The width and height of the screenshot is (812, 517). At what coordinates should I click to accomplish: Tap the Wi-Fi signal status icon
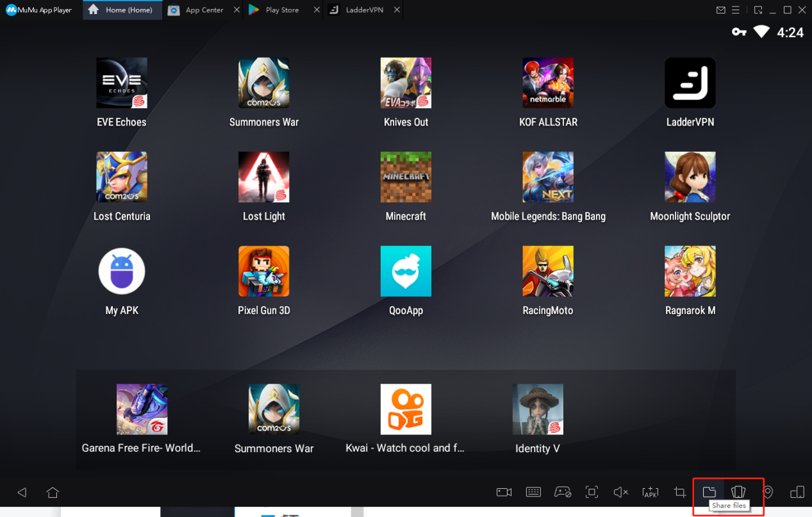tap(761, 31)
